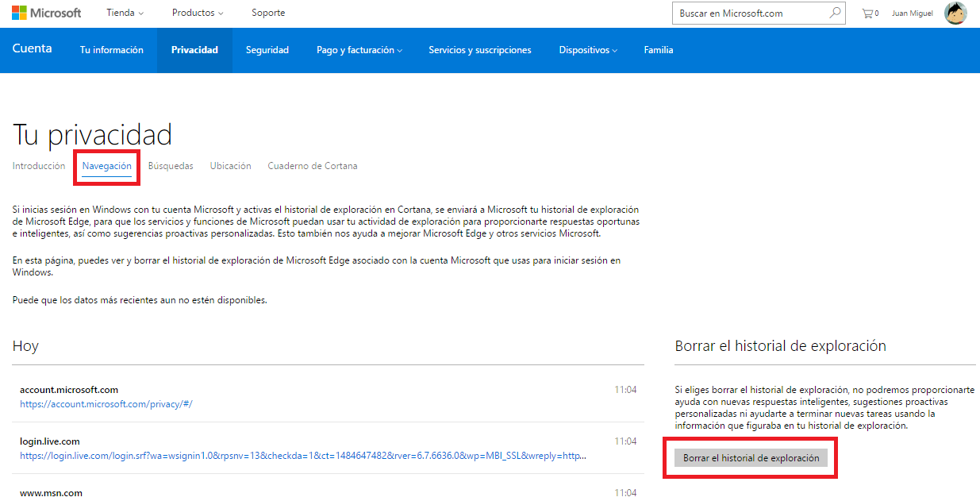Click the Juan Miguel account name
980x501 pixels.
(913, 13)
